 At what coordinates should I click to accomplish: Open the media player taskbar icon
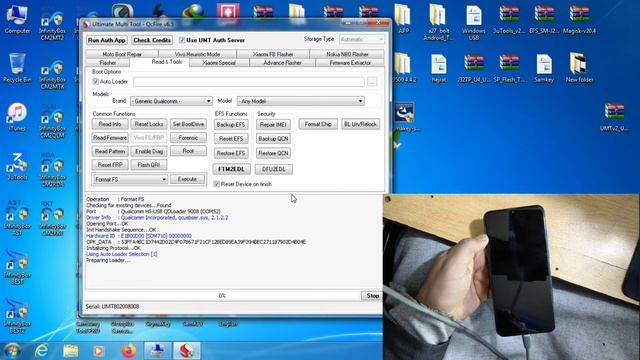(x=98, y=351)
